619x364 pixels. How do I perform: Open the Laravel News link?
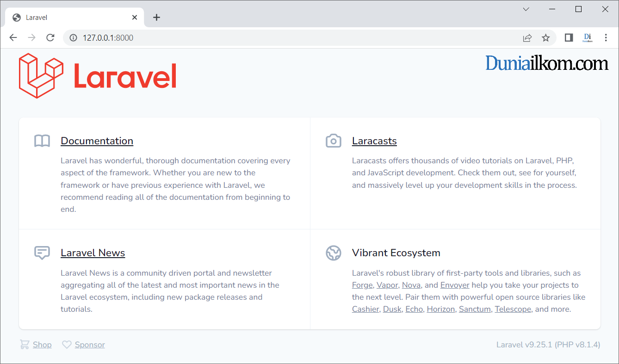(93, 253)
